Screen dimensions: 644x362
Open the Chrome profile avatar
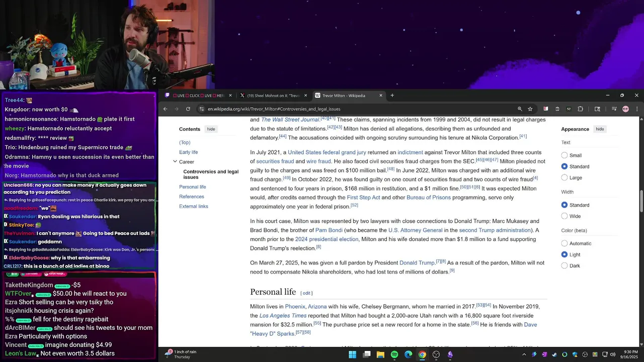625,109
